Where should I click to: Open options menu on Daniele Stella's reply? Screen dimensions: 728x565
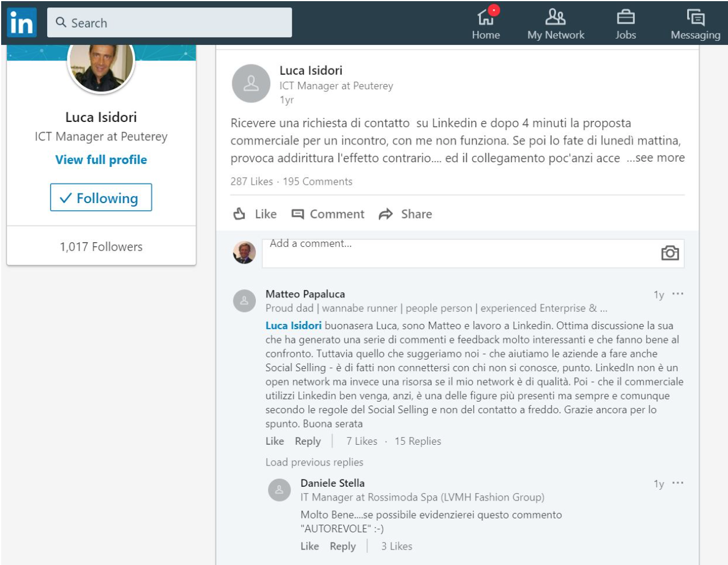point(678,483)
